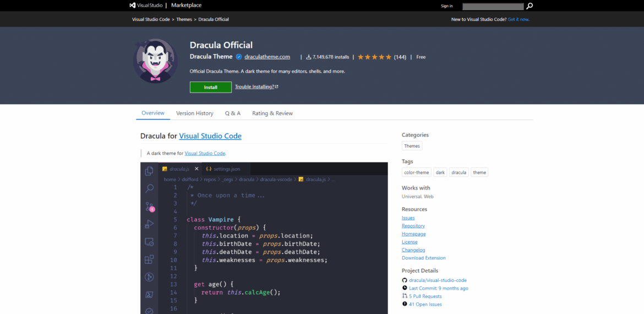Open the Themes category chip
The image size is (644, 314).
pos(412,146)
